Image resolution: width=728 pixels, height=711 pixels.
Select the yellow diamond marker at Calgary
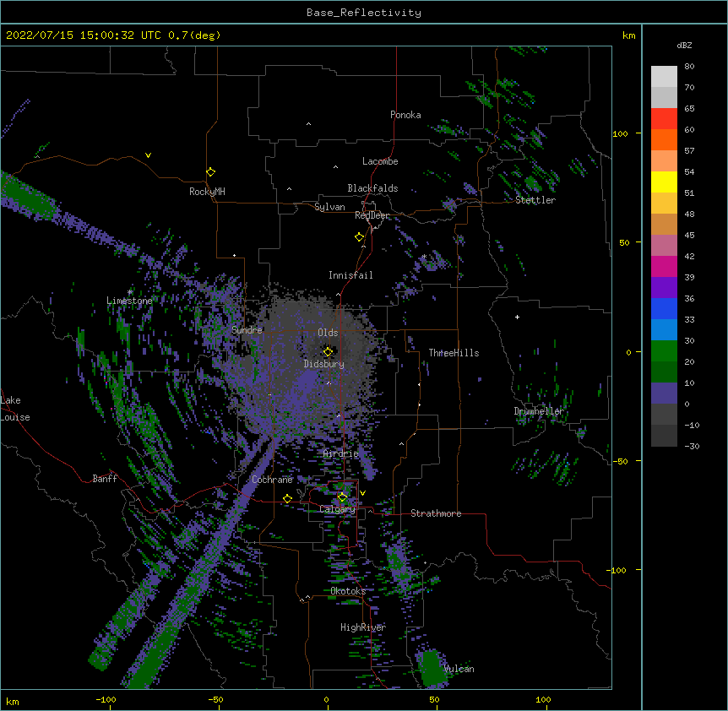342,497
